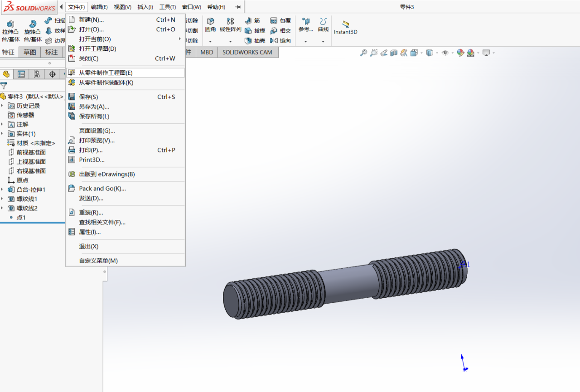This screenshot has height=392, width=580.
Task: Click the Dynamic Annotation Views icon
Action: click(x=404, y=53)
